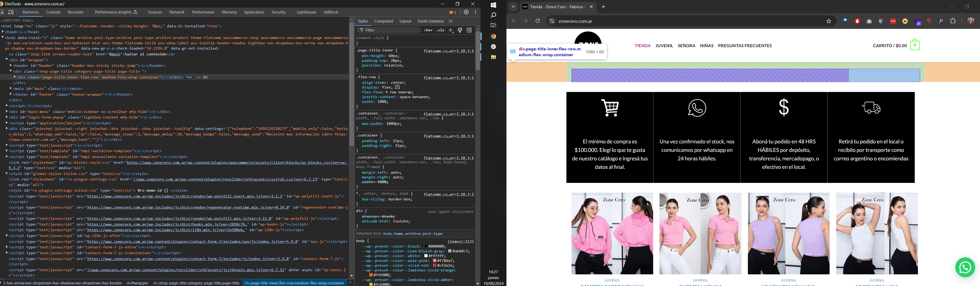Viewport: 980px width, 286px height.
Task: Expand the div#main-menu node
Action: [x=7, y=112]
